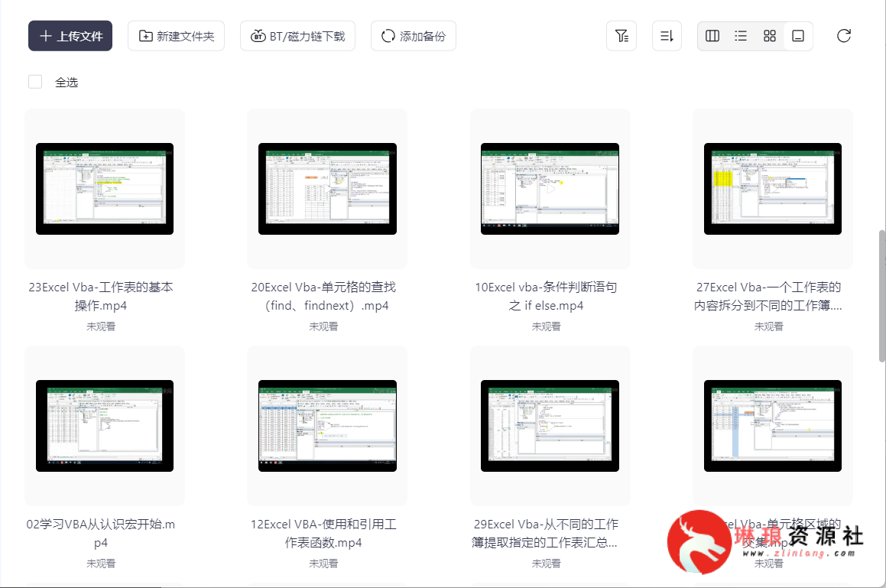886x588 pixels.
Task: Select file name 20Excel Vba-单元格的查找（find、findnext）.mp4
Action: click(324, 296)
